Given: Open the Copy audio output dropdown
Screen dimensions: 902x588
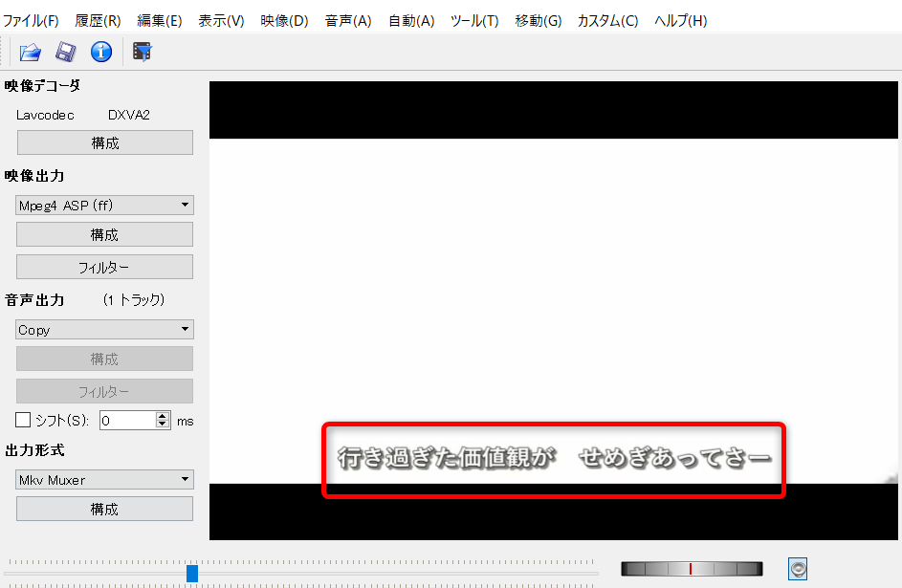Looking at the screenshot, I should [105, 330].
